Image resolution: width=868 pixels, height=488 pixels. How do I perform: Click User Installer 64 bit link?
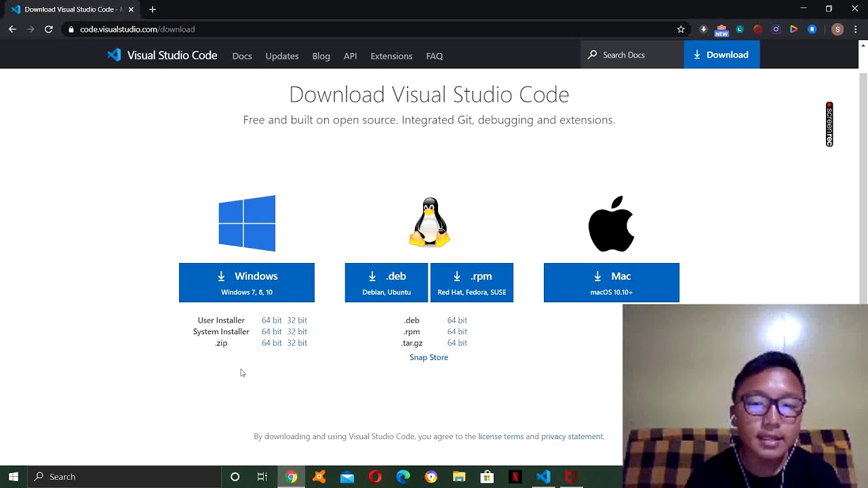(x=271, y=320)
